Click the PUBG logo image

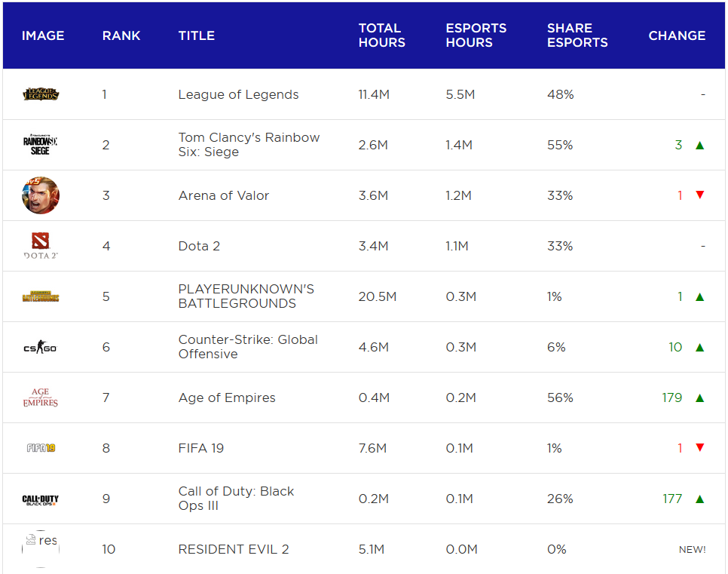point(41,296)
